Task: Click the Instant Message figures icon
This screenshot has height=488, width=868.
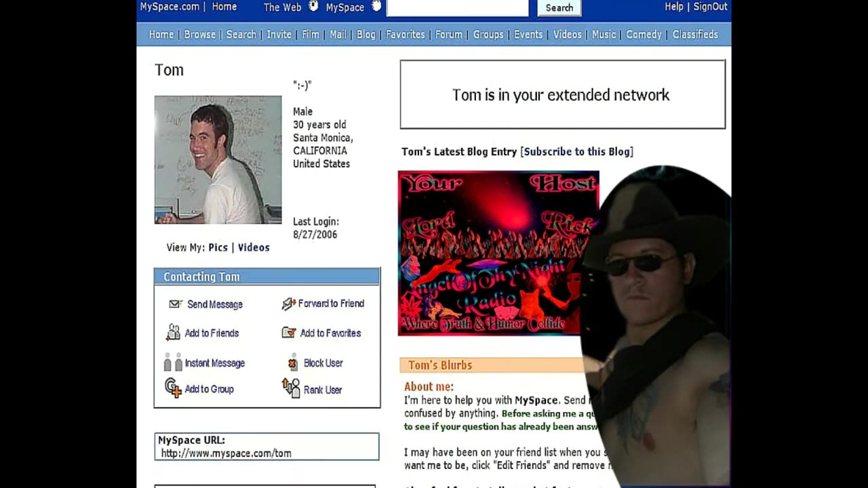Action: point(173,363)
